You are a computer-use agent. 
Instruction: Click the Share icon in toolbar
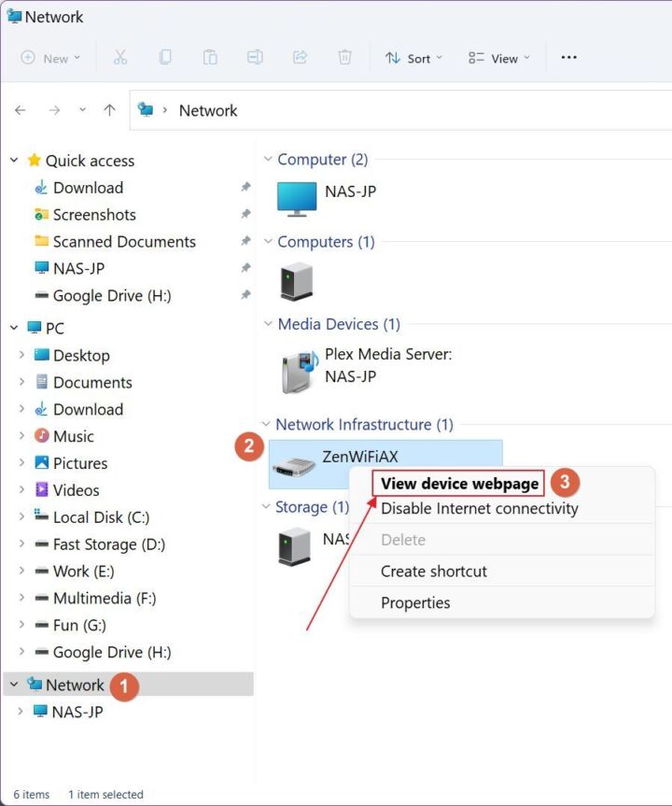300,58
